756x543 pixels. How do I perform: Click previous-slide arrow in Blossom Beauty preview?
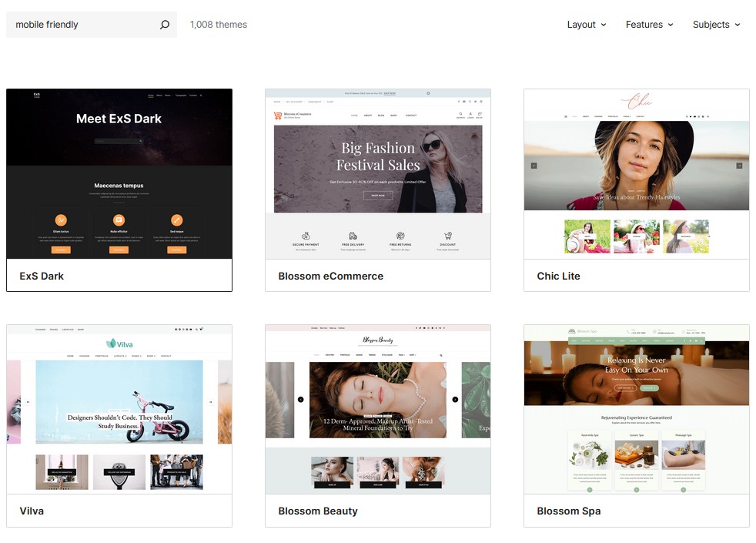pos(300,399)
